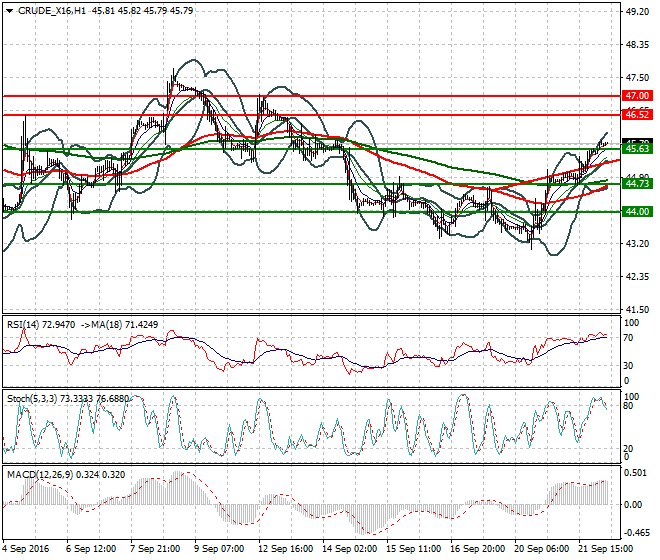Select the red 46.52 price level tag
660x560 pixels.
(637, 116)
